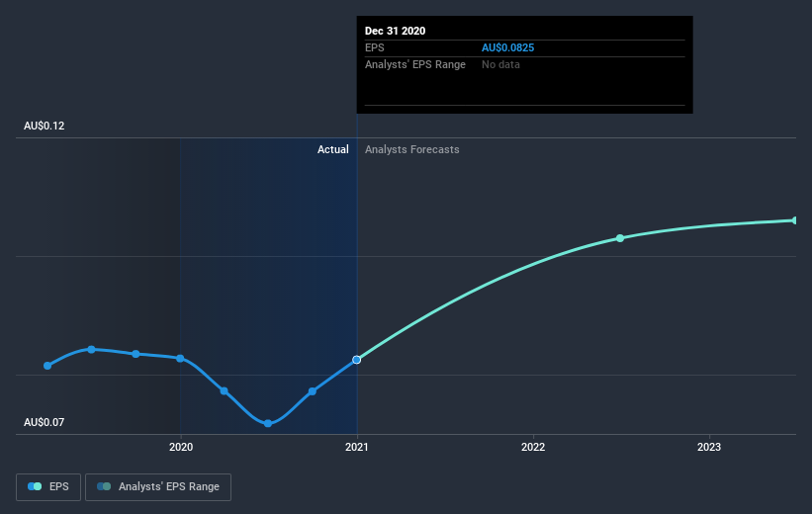Click the EPS peak data point in mid-2019
Viewport: 812px width, 514px height.
coord(91,349)
